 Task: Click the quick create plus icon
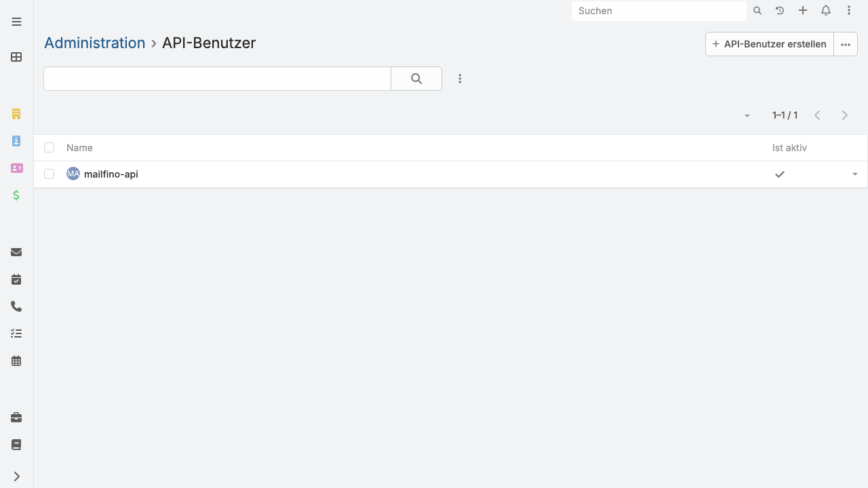[803, 11]
